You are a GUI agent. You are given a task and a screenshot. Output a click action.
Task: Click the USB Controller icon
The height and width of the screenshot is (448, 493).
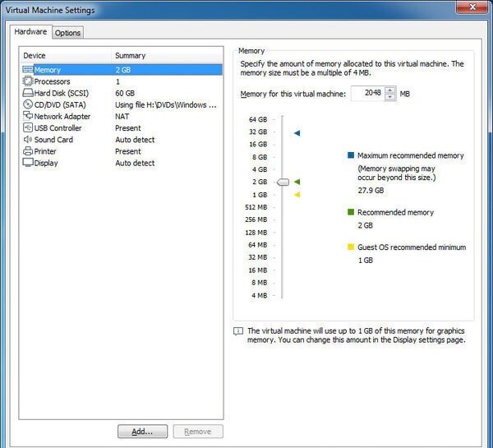[28, 127]
